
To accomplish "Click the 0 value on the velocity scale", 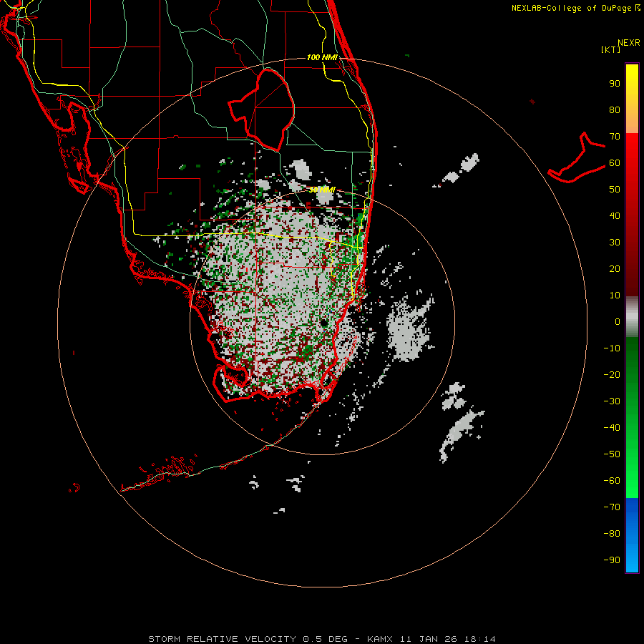I will coord(618,321).
